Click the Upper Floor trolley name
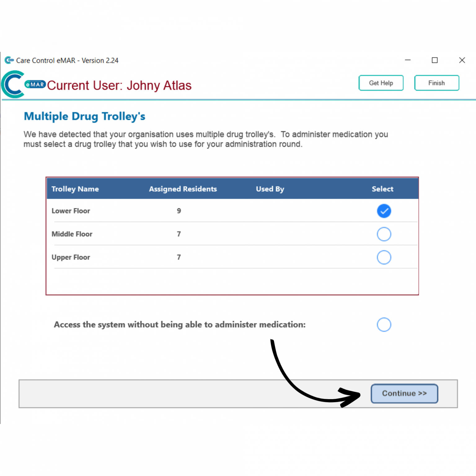 (71, 258)
